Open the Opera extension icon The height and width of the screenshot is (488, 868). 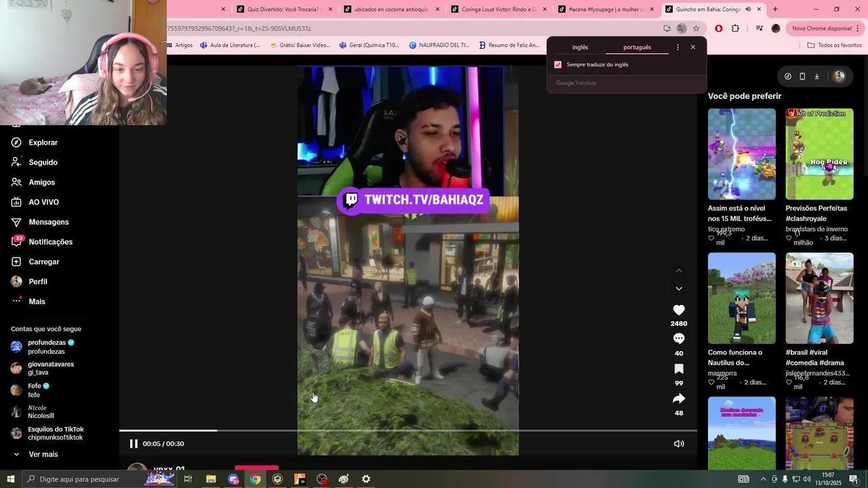pyautogui.click(x=719, y=28)
